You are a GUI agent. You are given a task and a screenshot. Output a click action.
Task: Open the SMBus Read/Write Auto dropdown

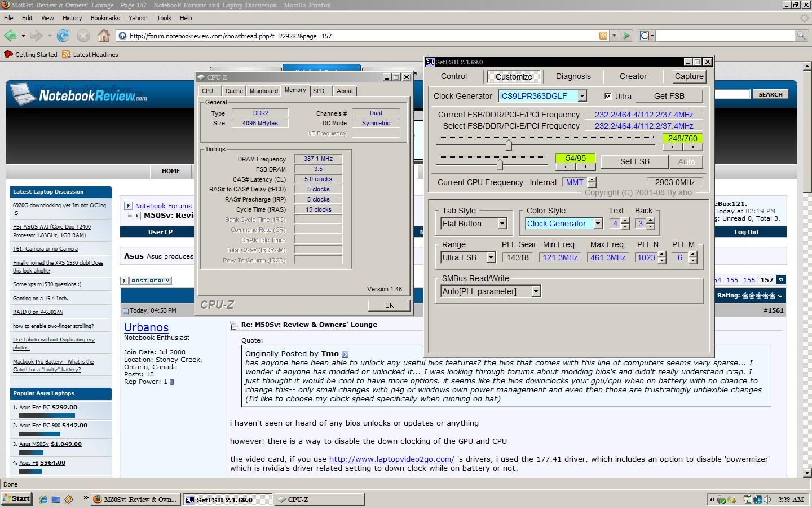point(536,291)
